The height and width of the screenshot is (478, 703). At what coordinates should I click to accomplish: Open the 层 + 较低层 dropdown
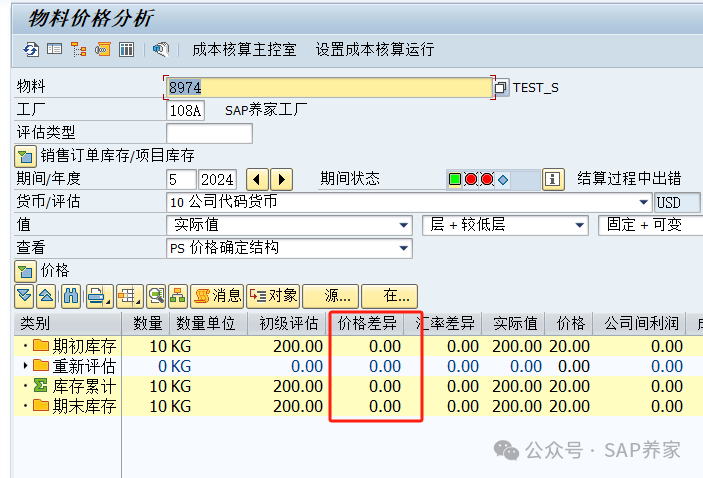point(580,225)
